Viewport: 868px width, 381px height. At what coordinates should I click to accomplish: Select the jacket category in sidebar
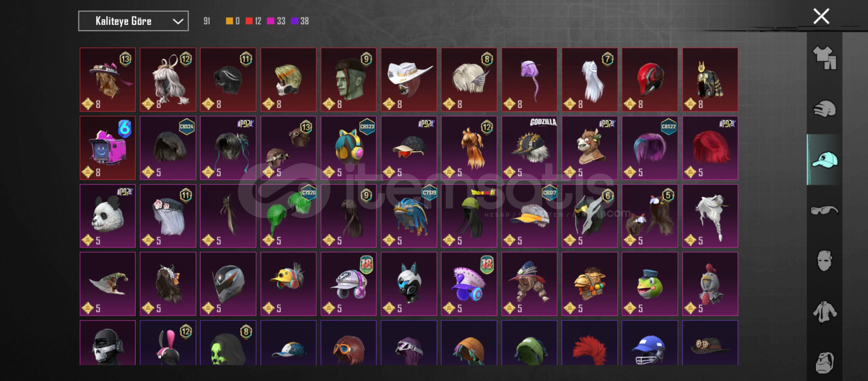pos(824,312)
